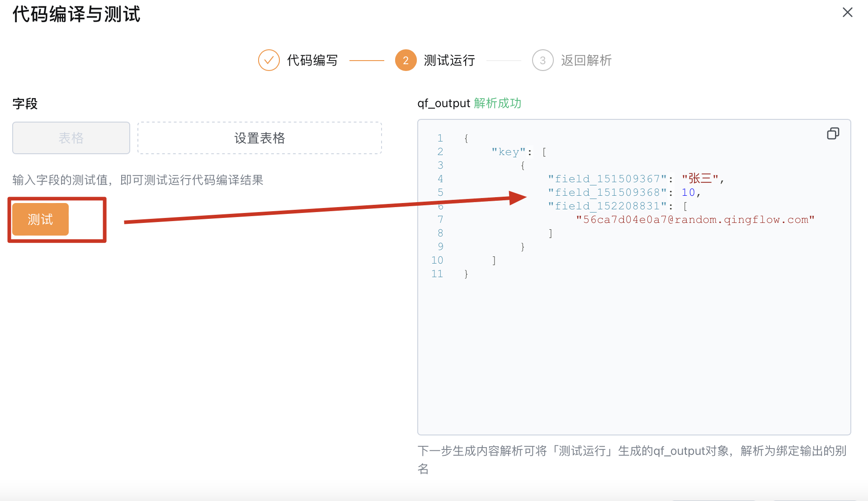The width and height of the screenshot is (868, 501).
Task: Select step 3 circle for 返回解析
Action: pos(543,60)
